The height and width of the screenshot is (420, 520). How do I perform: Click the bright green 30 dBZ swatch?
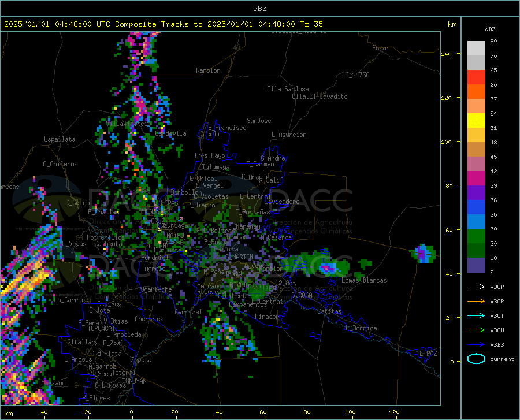[476, 236]
